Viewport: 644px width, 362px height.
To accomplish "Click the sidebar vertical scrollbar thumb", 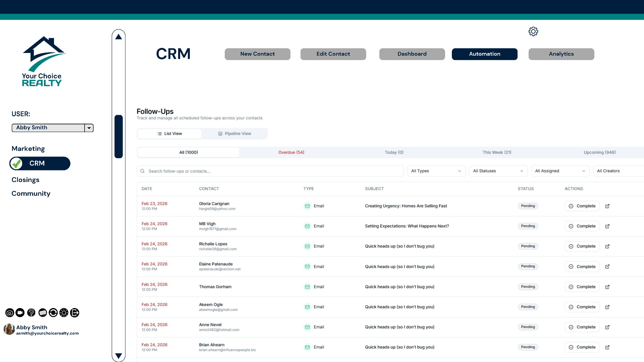I will (x=118, y=136).
